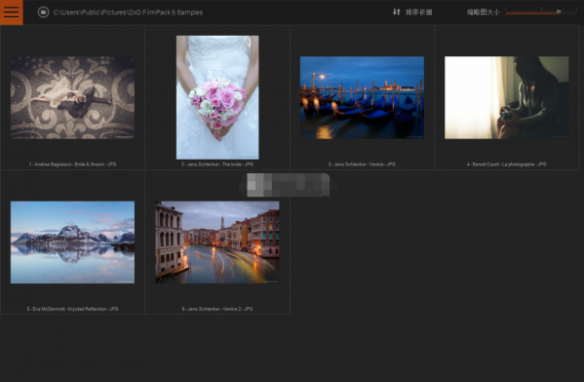Open the orange hamburger menu
The image size is (584, 382).
(x=11, y=12)
